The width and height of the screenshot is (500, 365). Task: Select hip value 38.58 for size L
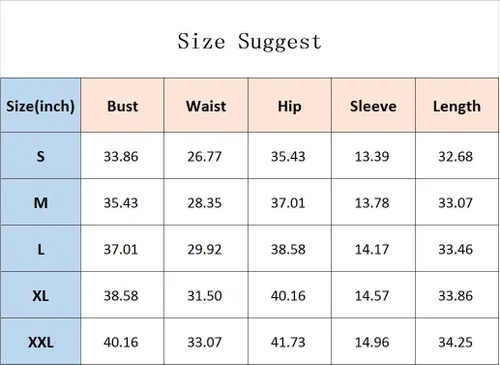[x=288, y=249]
